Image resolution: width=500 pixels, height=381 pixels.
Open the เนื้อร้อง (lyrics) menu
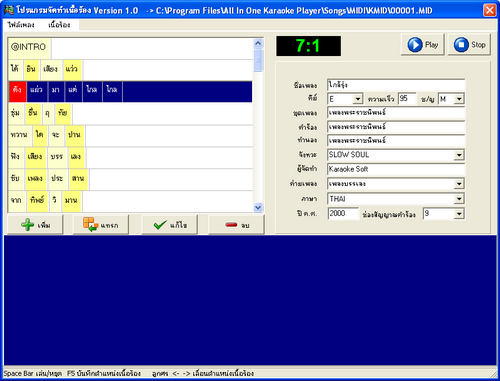coord(59,25)
